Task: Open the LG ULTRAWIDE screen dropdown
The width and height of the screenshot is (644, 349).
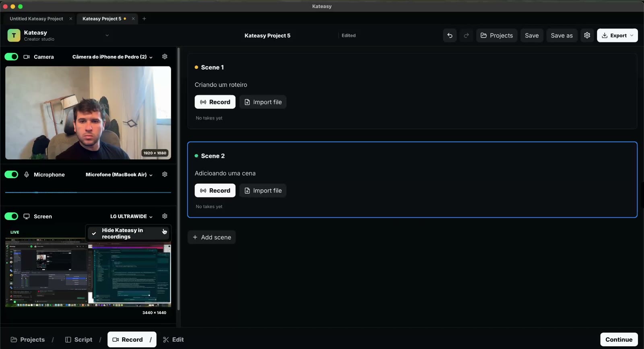Action: [132, 216]
